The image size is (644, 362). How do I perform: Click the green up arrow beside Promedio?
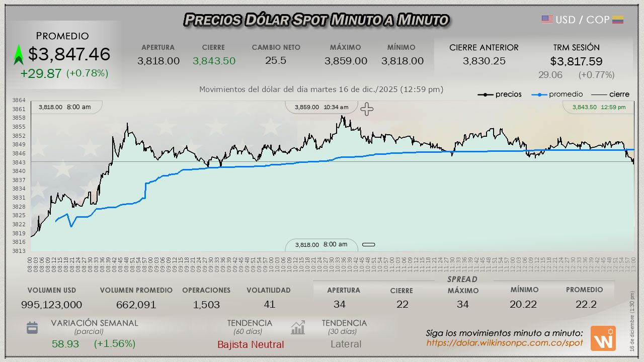(19, 55)
